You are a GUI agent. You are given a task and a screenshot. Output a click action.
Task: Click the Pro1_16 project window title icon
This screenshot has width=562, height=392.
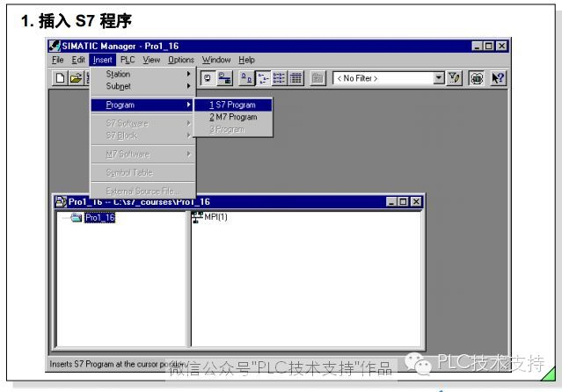61,202
